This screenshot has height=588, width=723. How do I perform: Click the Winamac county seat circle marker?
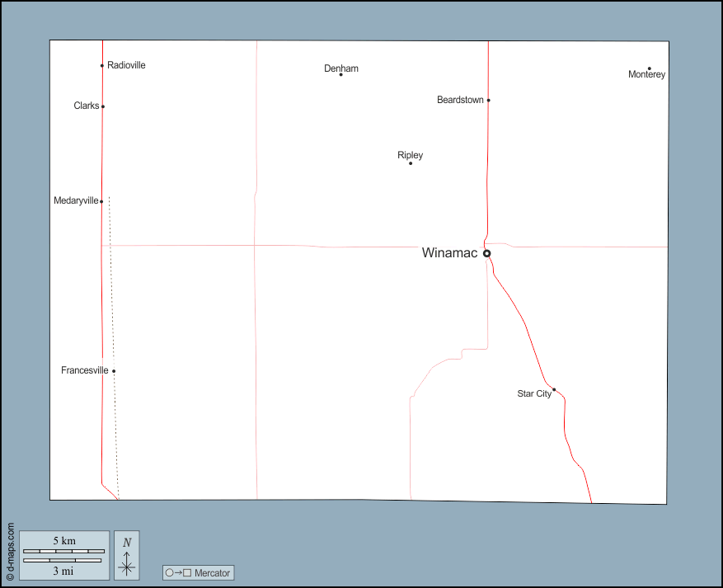pos(486,253)
